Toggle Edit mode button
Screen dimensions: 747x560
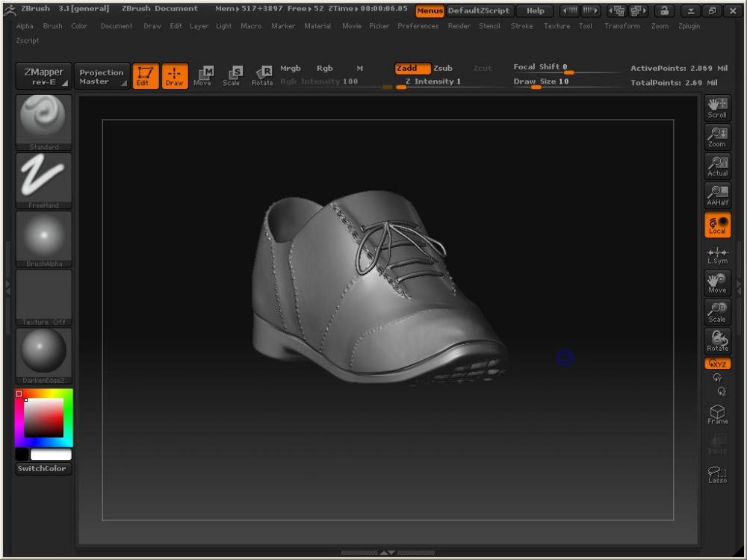[x=145, y=75]
